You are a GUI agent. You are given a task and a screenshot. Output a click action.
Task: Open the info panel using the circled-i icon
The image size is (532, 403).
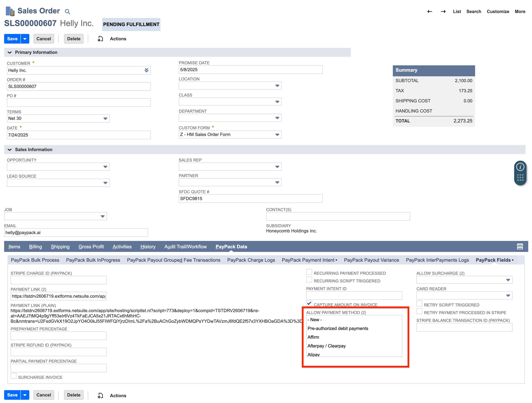point(520,167)
